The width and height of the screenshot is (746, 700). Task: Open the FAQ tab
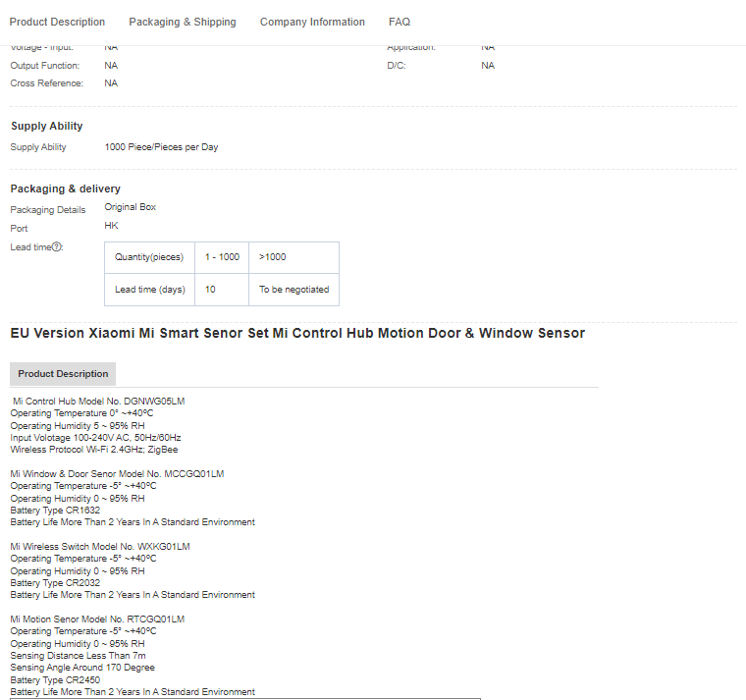tap(400, 22)
